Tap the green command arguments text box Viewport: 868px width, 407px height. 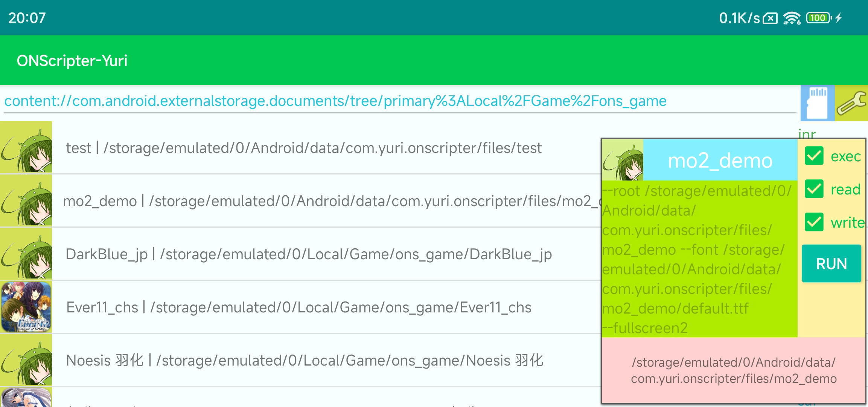click(699, 259)
